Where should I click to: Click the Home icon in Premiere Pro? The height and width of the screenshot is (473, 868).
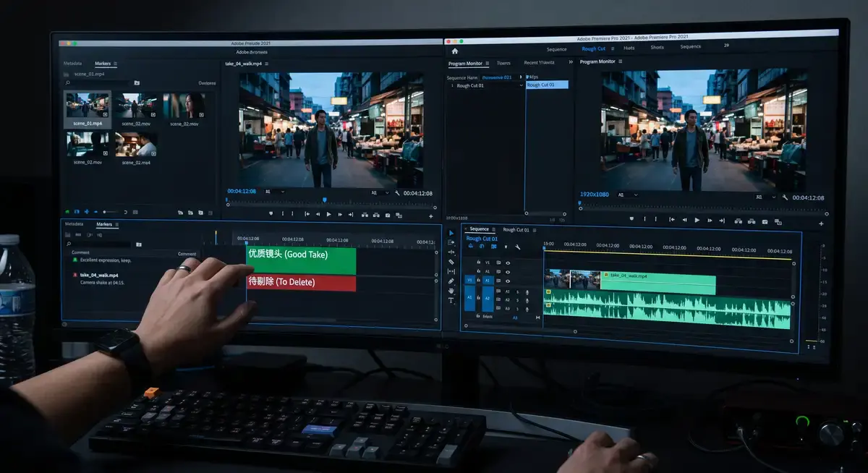tap(455, 51)
